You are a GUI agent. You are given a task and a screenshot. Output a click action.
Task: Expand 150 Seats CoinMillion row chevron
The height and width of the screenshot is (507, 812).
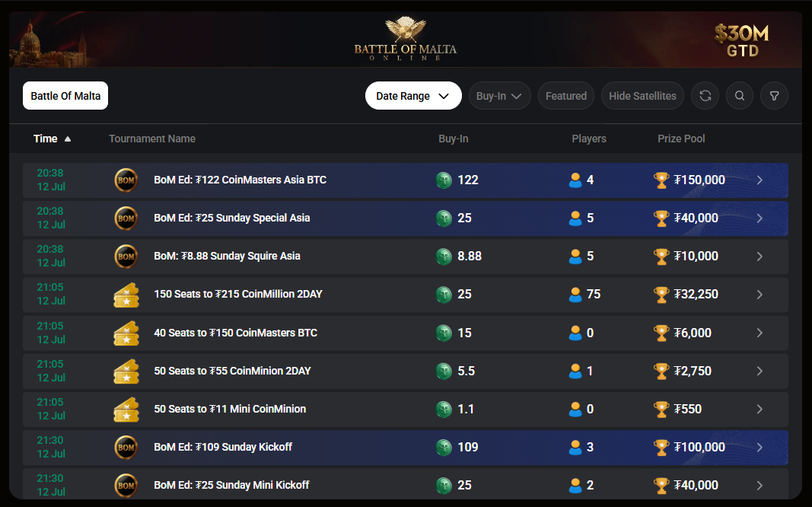pyautogui.click(x=759, y=295)
